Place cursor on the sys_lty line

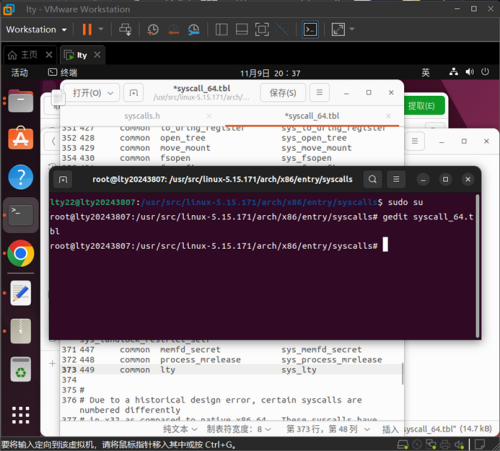point(232,370)
